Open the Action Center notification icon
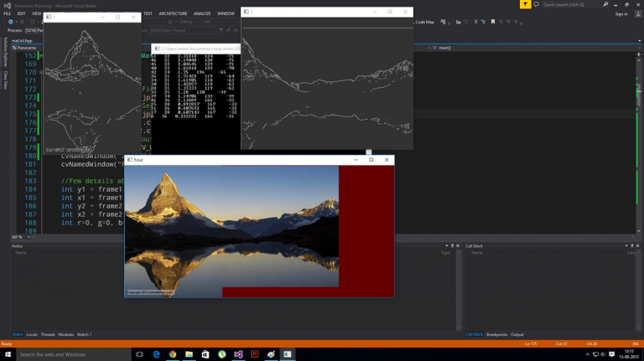This screenshot has height=361, width=644. [611, 354]
